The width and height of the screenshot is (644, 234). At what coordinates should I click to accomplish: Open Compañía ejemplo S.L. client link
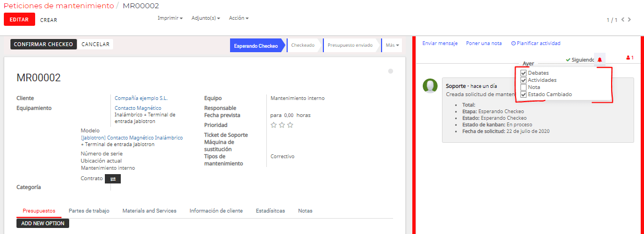pos(141,98)
